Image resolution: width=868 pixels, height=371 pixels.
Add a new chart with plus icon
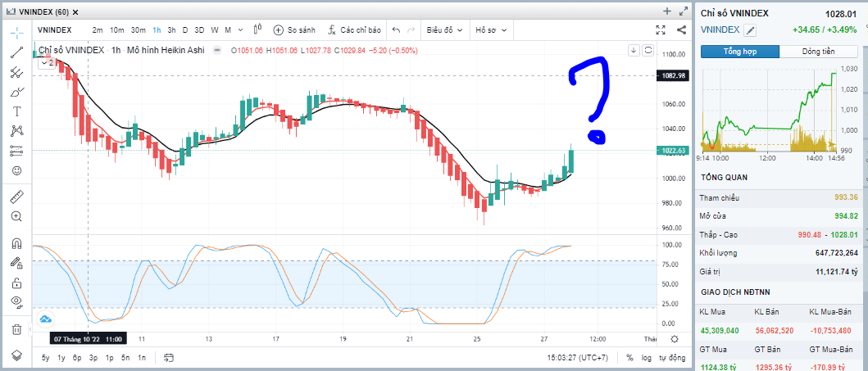[x=668, y=11]
